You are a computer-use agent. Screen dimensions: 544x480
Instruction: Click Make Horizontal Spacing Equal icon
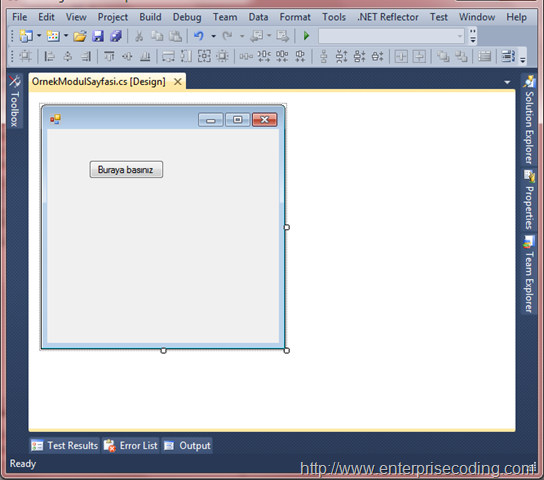coord(246,56)
